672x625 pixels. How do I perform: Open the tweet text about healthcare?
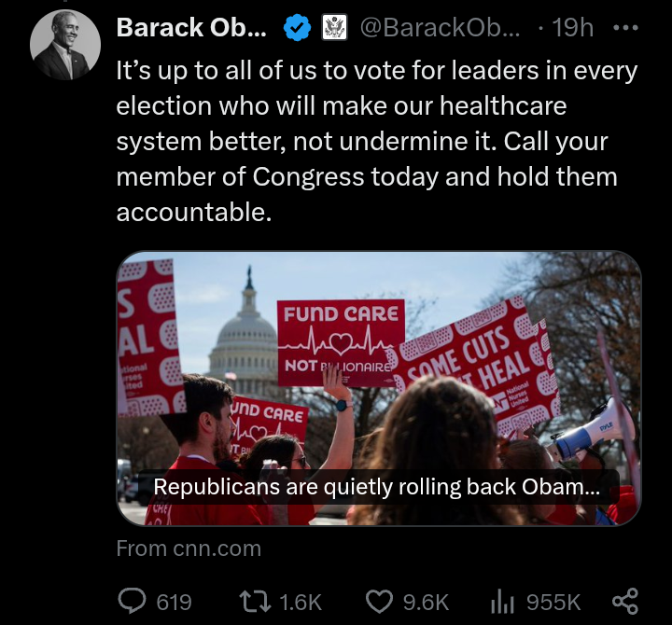point(373,141)
